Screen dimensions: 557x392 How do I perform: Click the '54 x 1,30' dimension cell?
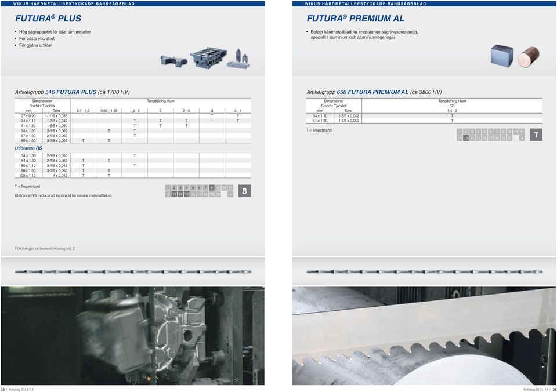[28, 155]
